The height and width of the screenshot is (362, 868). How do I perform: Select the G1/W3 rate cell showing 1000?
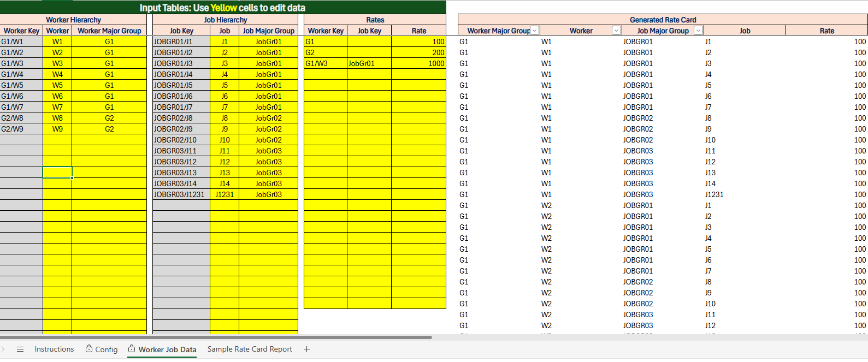point(418,63)
